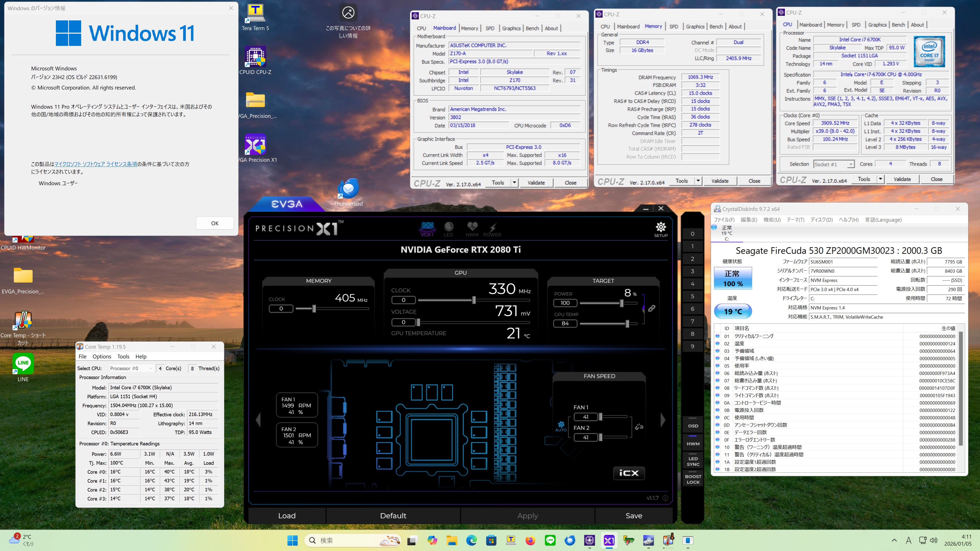
Task: Open the Microsoft software license terms link
Action: [x=95, y=164]
